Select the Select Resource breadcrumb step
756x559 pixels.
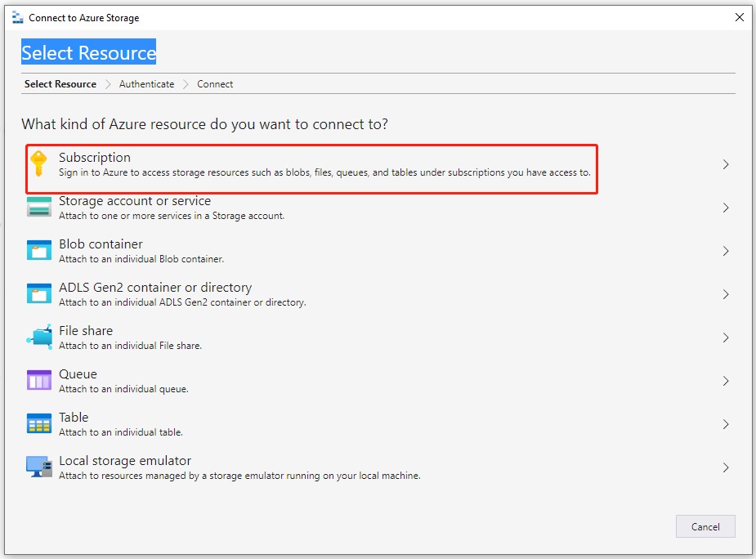tap(60, 84)
